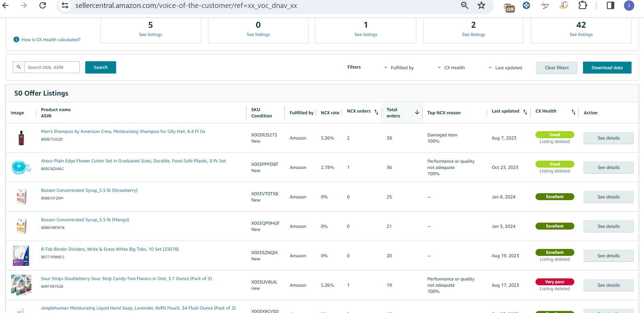Viewport: 644px width, 313px height.
Task: Open the Ateco flower cutter product image
Action: pyautogui.click(x=21, y=167)
